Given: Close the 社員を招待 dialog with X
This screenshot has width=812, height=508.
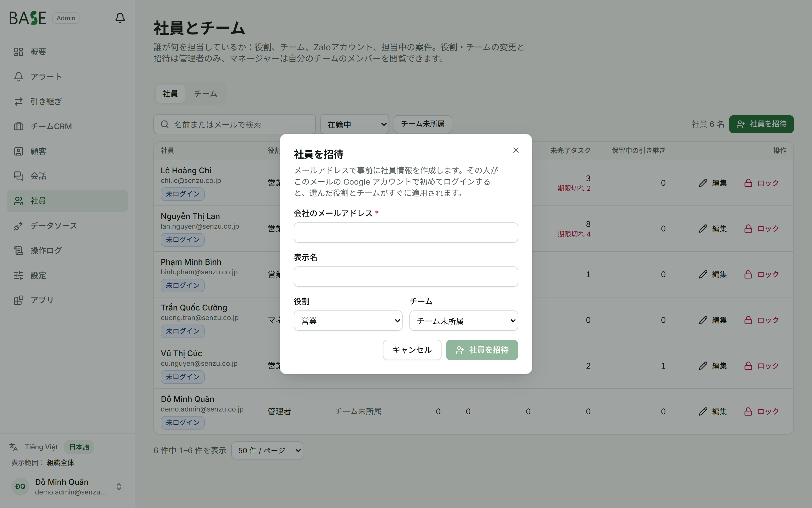Looking at the screenshot, I should [x=516, y=150].
